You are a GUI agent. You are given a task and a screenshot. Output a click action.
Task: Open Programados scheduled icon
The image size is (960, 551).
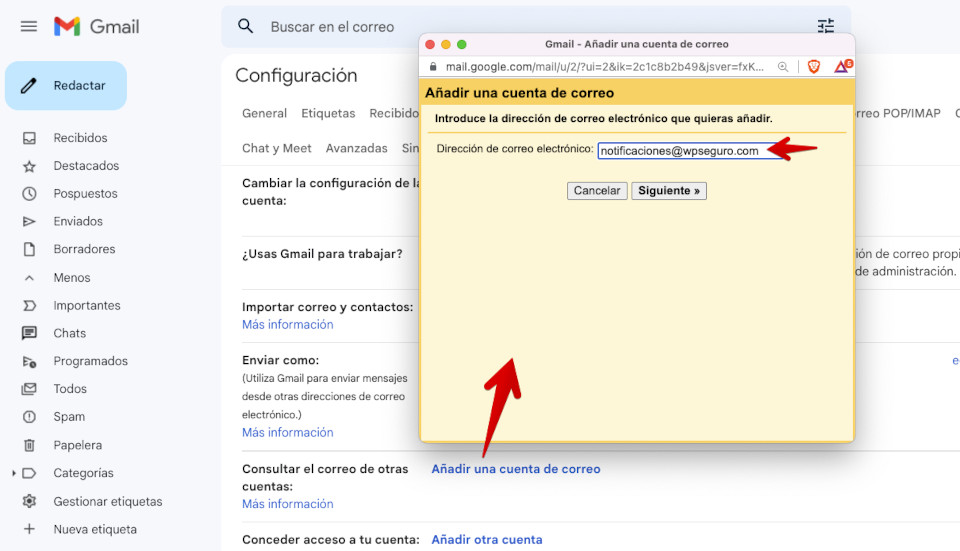[29, 361]
